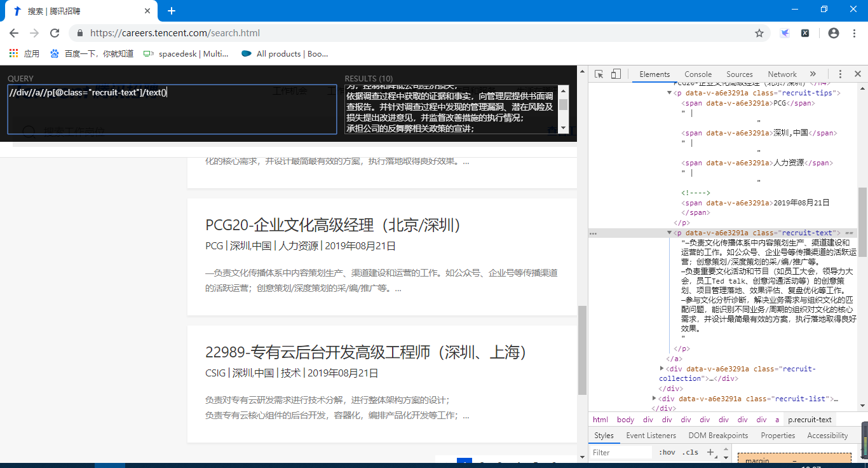Open PCG20-企业文化高级经理 job posting

[333, 226]
